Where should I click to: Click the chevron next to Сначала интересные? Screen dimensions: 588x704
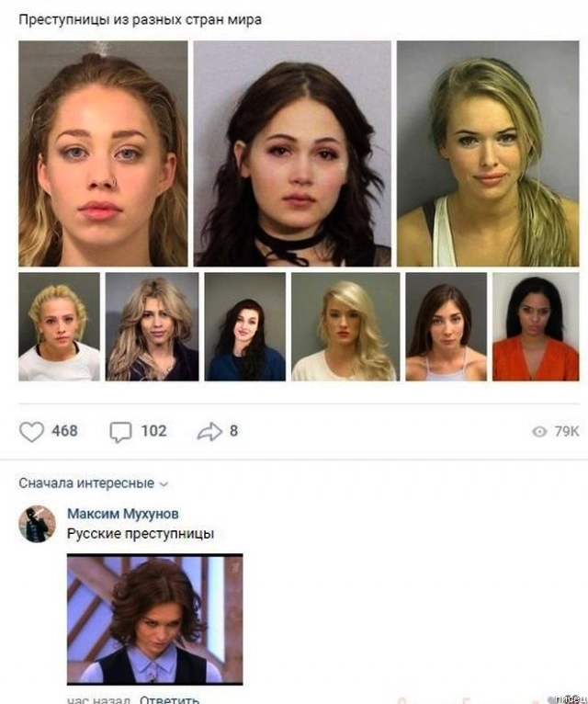pos(164,484)
